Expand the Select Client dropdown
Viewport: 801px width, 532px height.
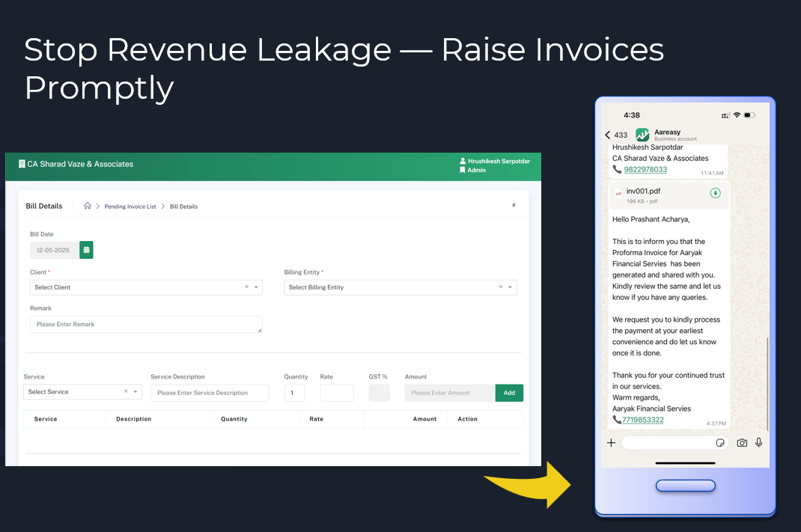click(x=256, y=287)
